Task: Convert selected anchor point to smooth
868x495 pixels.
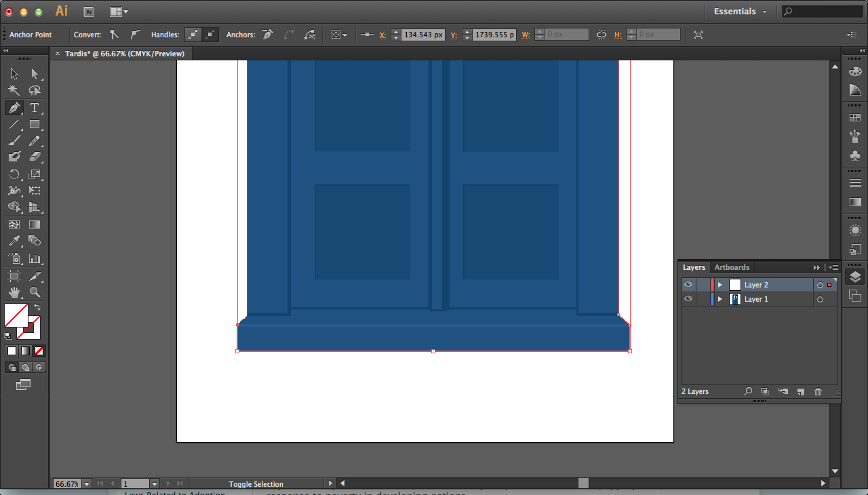Action: tap(135, 35)
